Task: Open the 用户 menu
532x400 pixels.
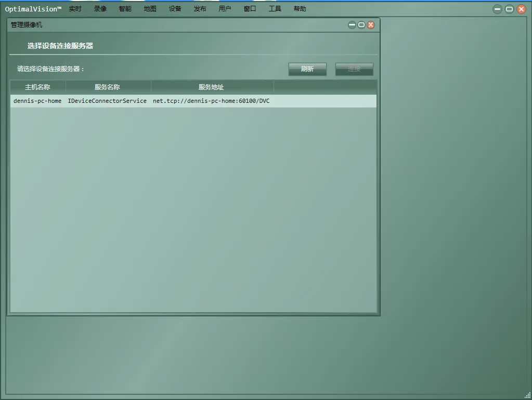Action: coord(225,9)
